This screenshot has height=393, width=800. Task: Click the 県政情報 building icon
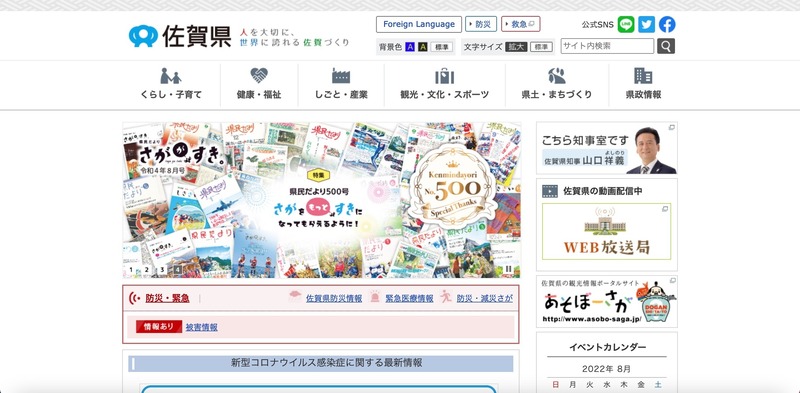pos(643,76)
